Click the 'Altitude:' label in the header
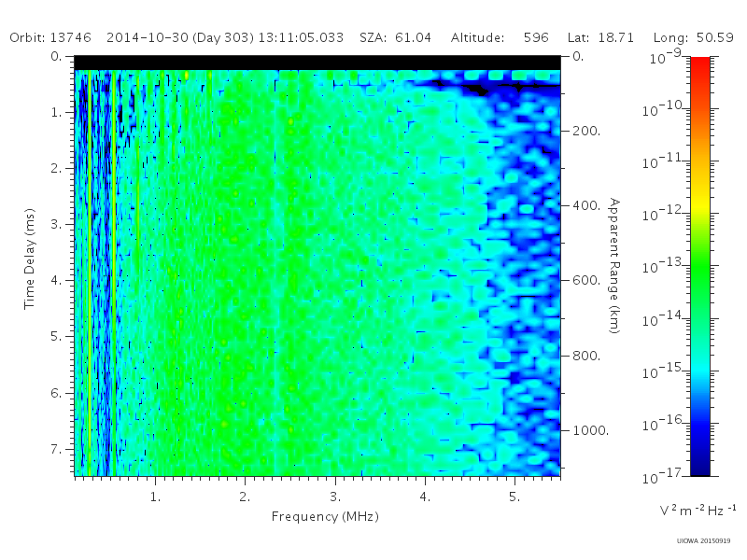747x560 pixels. point(477,37)
